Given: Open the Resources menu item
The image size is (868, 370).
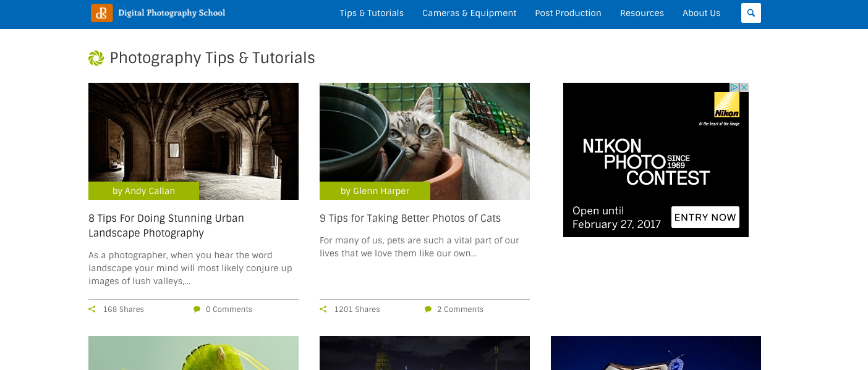Looking at the screenshot, I should [642, 13].
